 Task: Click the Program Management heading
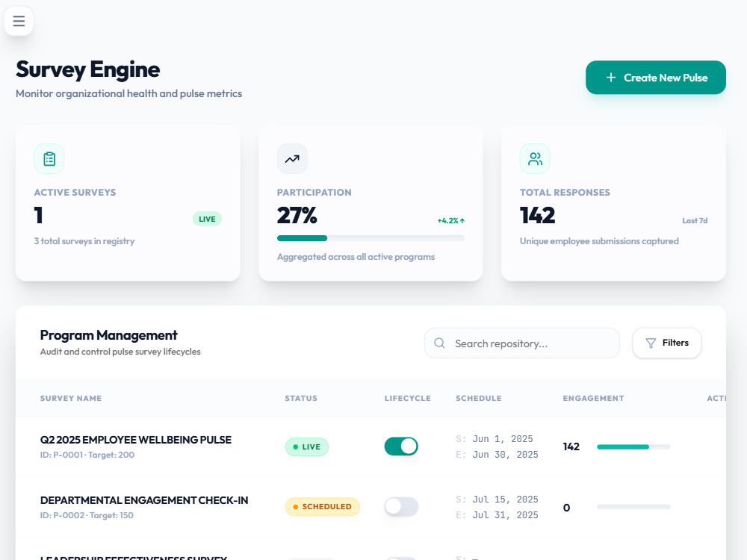(x=108, y=335)
